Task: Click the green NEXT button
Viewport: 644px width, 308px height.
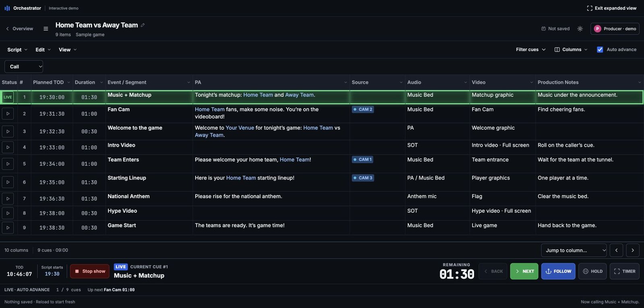Action: coord(524,271)
